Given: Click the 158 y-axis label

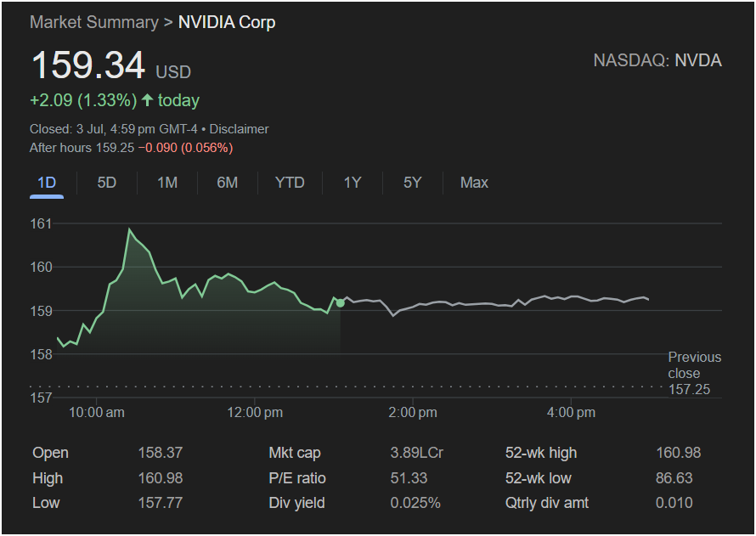Looking at the screenshot, I should point(41,354).
